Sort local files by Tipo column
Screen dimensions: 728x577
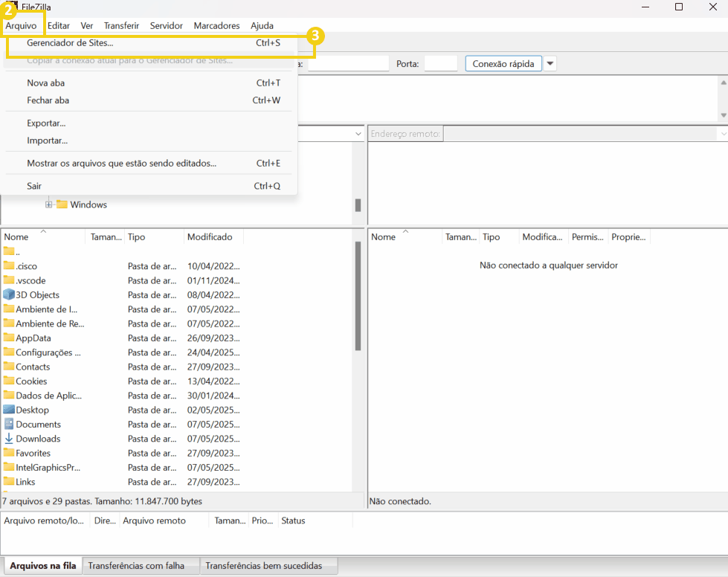pyautogui.click(x=154, y=236)
